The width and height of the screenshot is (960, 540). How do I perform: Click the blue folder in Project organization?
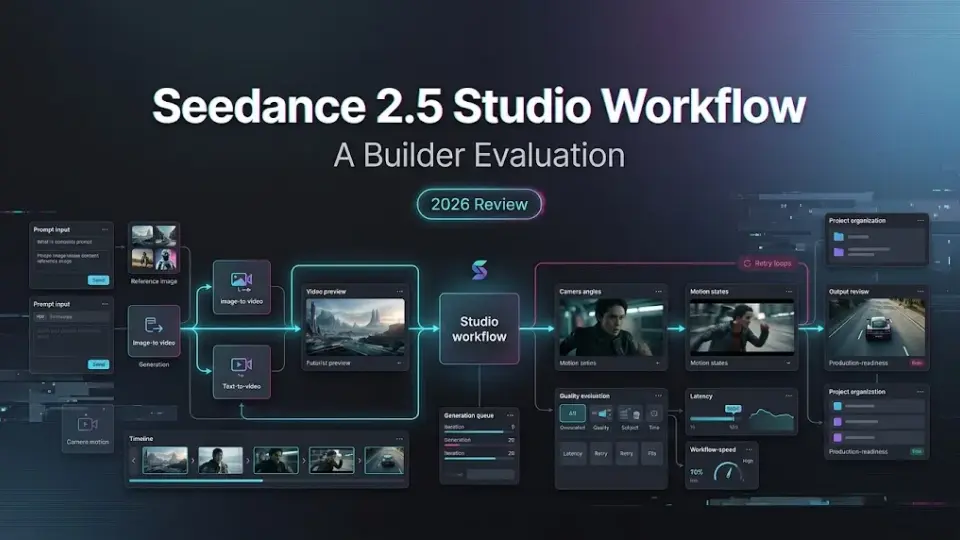(839, 237)
